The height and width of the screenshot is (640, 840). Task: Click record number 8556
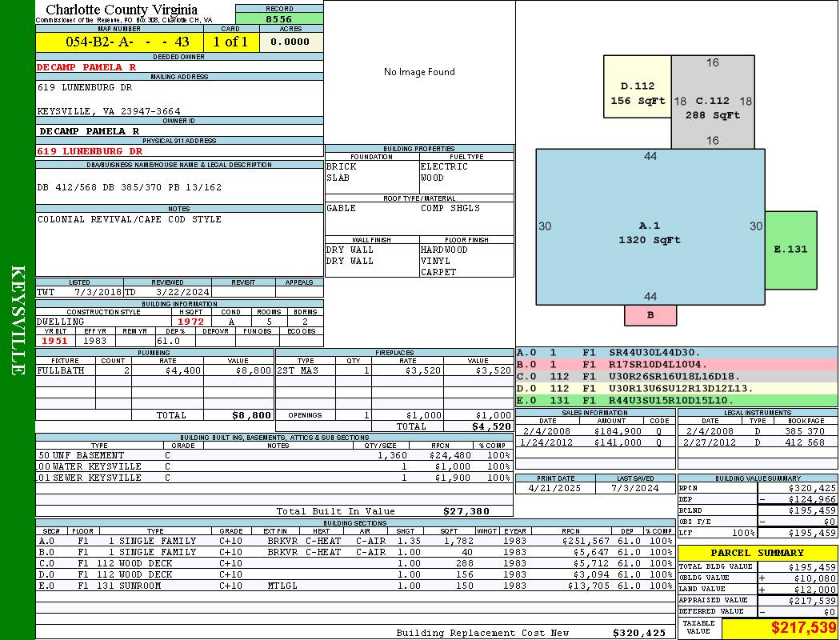point(279,18)
